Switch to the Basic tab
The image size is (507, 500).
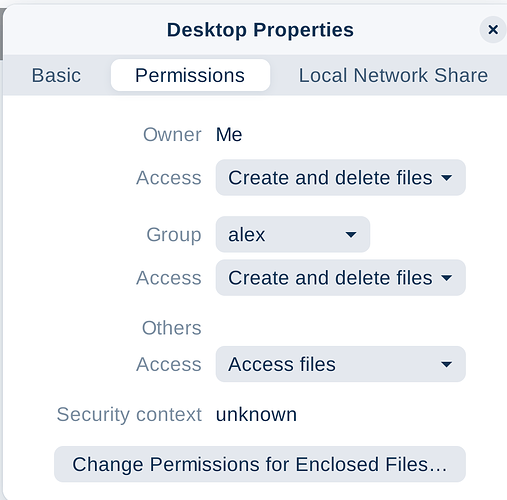tap(56, 75)
